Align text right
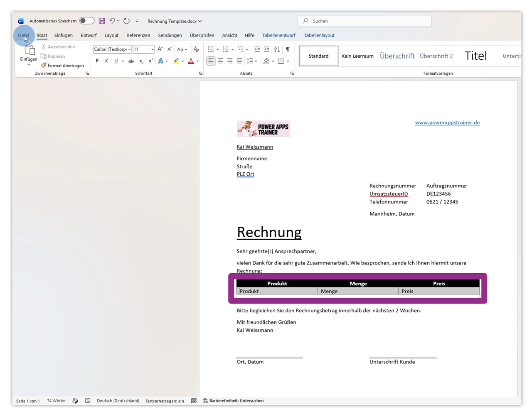 pyautogui.click(x=230, y=61)
